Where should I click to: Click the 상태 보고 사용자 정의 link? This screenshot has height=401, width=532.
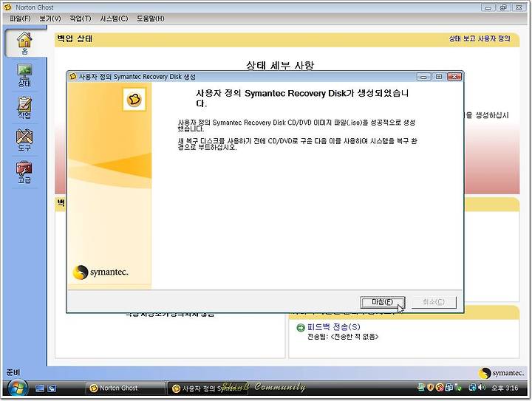[x=480, y=38]
